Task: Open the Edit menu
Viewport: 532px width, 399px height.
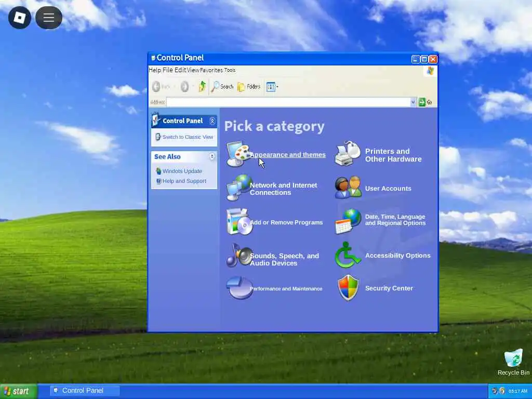Action: [180, 70]
